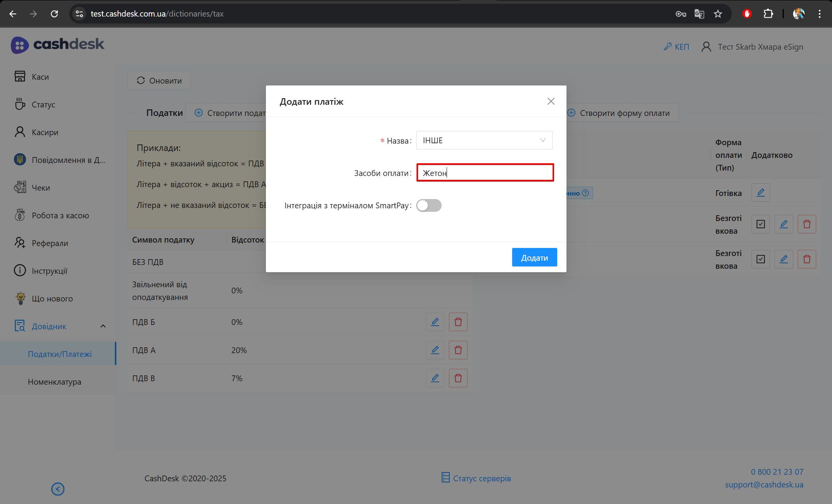Open the Каси sidebar icon
The height and width of the screenshot is (504, 832).
coord(20,77)
